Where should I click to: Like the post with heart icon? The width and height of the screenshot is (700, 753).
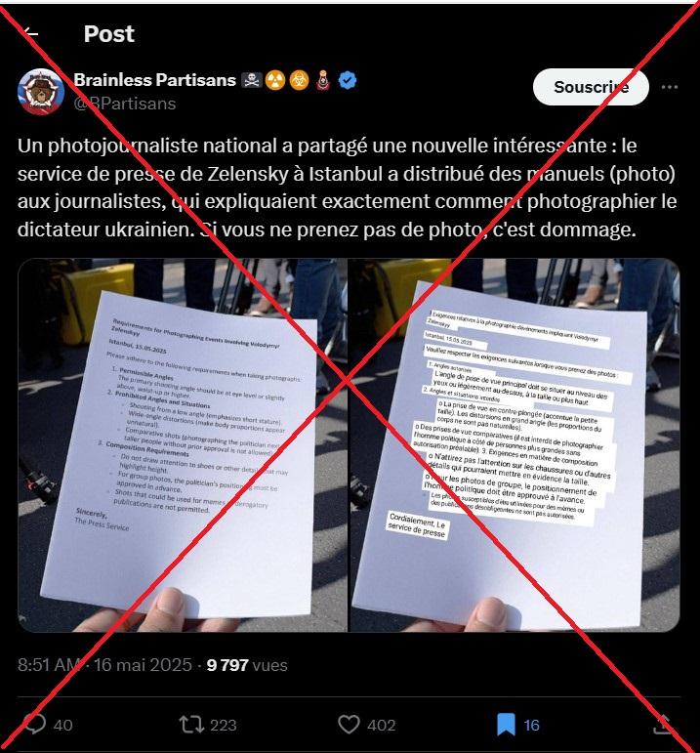349,724
